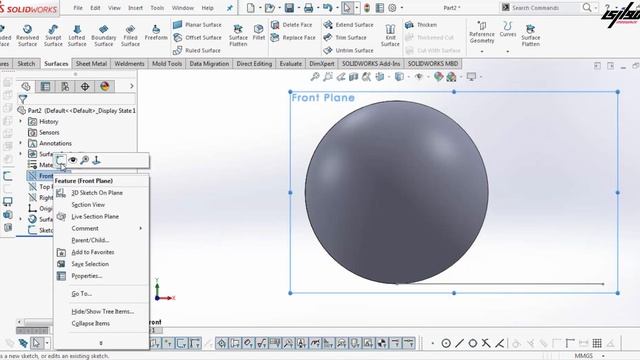
Task: Click Normal To in the context toolbar
Action: (96, 160)
